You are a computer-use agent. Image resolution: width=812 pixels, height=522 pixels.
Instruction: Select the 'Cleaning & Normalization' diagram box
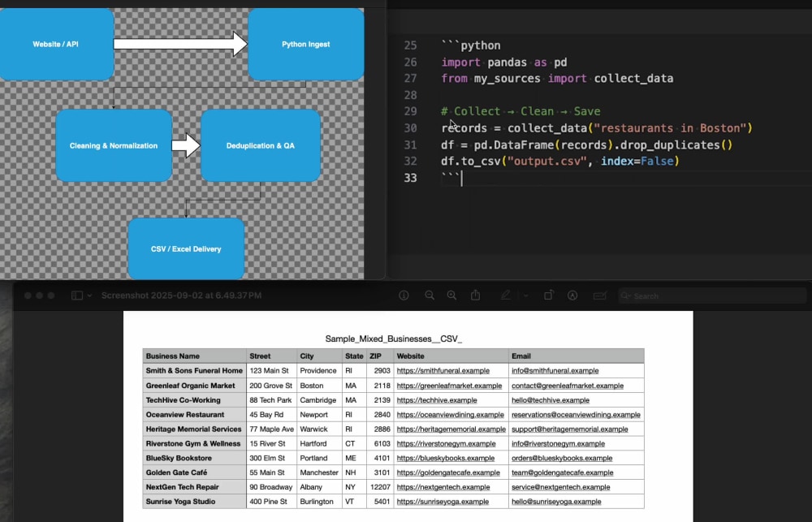click(x=114, y=145)
